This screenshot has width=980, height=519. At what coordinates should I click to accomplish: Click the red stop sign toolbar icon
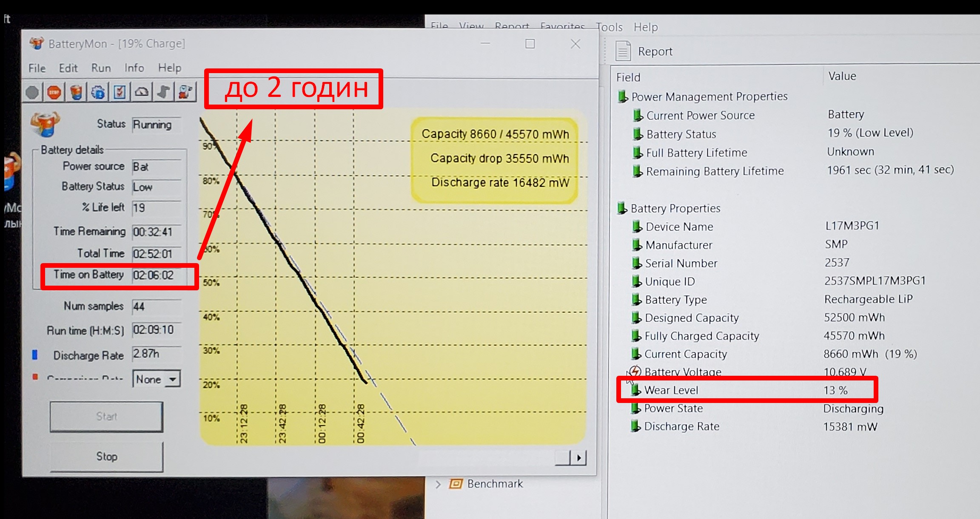pos(54,92)
